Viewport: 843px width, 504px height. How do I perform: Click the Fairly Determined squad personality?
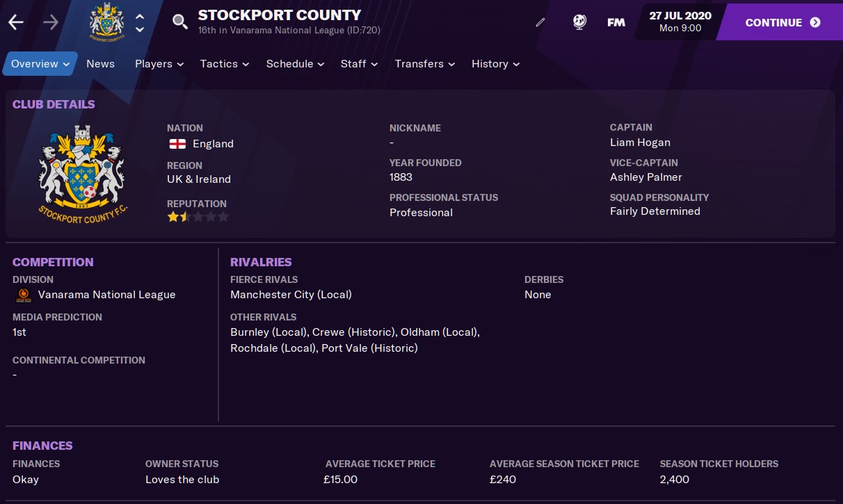[655, 211]
